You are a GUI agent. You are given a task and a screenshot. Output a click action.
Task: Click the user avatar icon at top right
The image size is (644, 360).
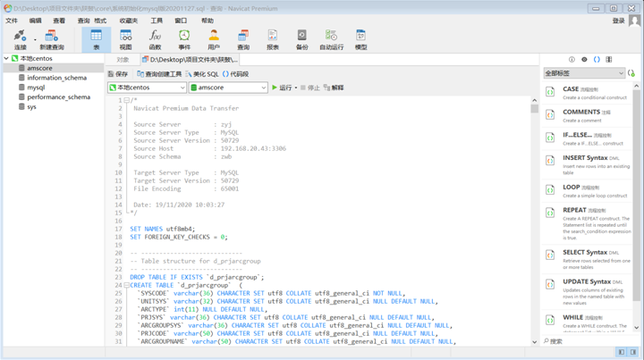(634, 21)
